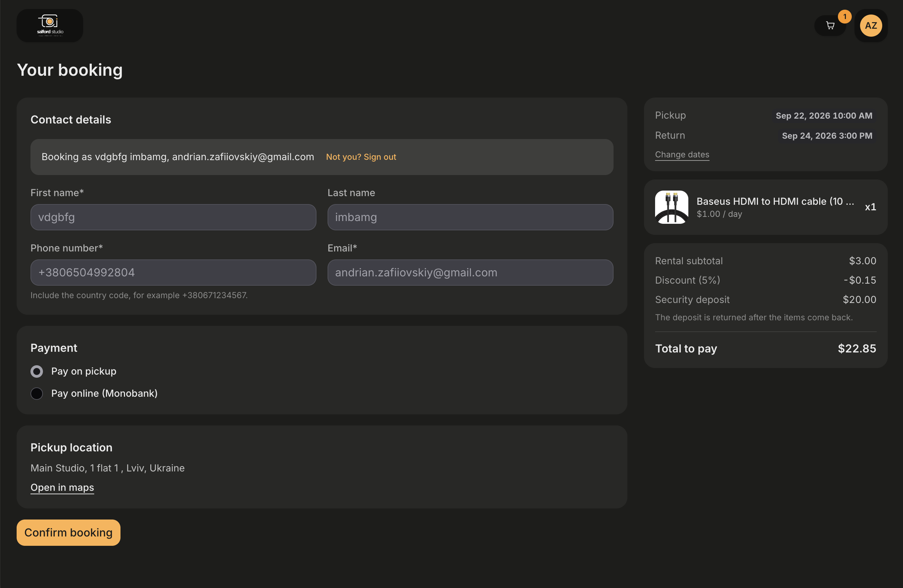903x588 pixels.
Task: Open the Change dates link
Action: pos(682,155)
